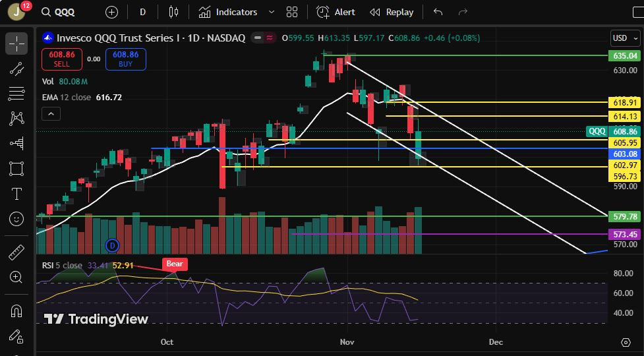Open chart settings gear icon
The height and width of the screenshot is (356, 644).
tap(626, 342)
